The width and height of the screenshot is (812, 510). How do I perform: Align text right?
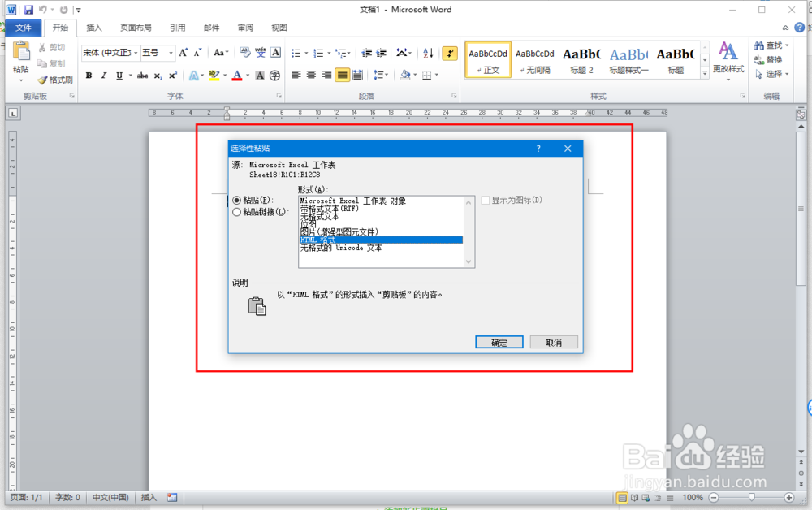[326, 75]
